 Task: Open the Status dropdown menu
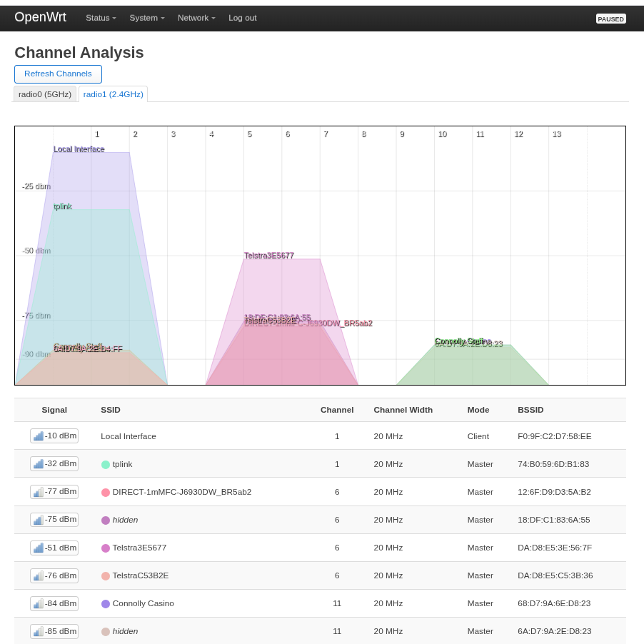(x=101, y=18)
